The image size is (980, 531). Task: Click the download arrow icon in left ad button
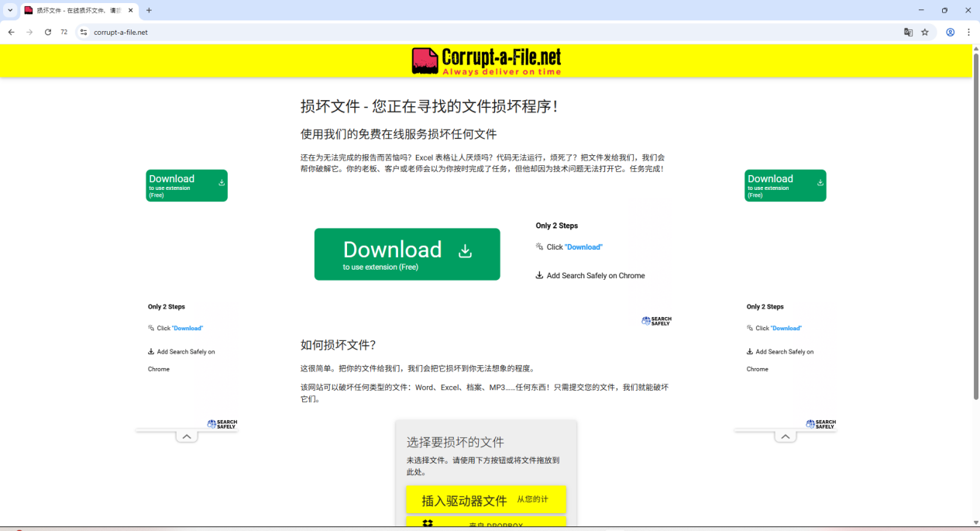222,183
